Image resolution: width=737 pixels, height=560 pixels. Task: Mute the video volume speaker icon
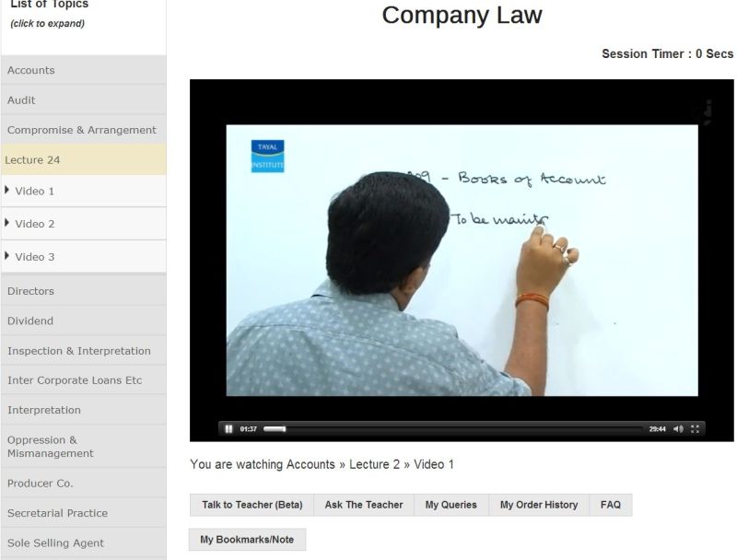678,429
